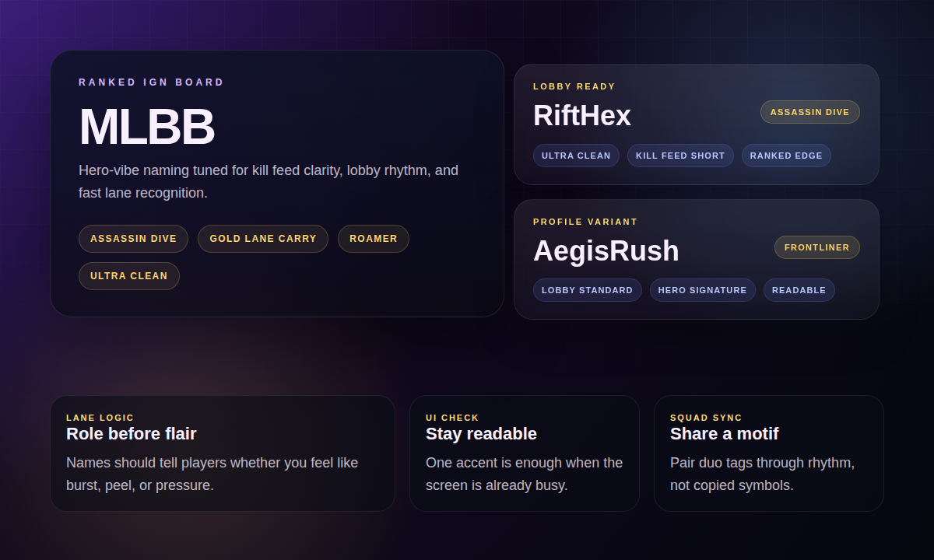Click the LOBBY STANDARD chip
The image size is (934, 560).
coord(587,290)
